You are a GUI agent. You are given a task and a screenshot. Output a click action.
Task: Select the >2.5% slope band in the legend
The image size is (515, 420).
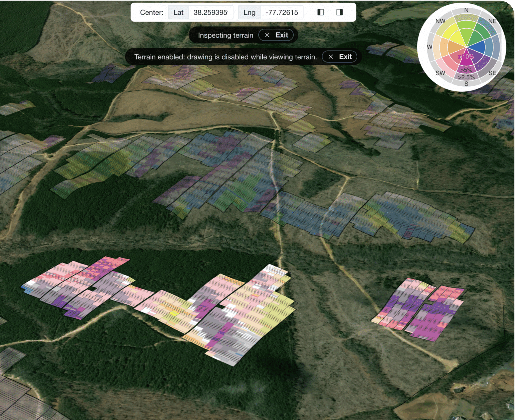click(466, 77)
